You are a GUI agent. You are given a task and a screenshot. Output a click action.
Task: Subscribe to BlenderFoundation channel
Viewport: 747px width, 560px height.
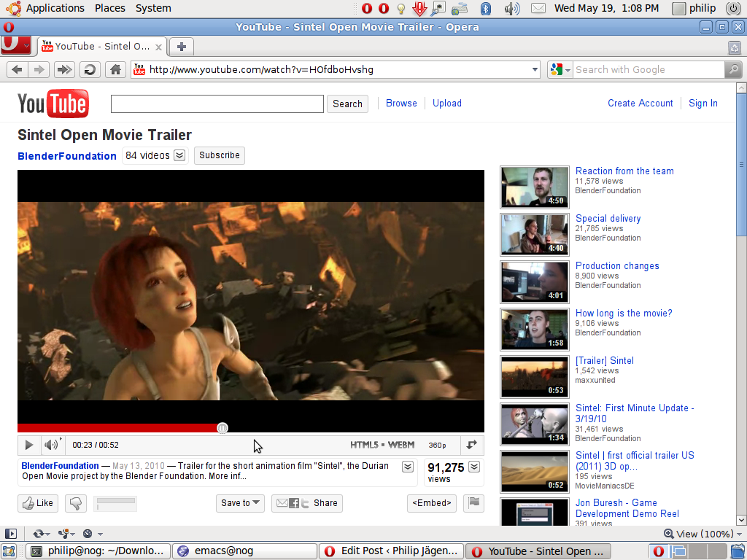pyautogui.click(x=219, y=155)
